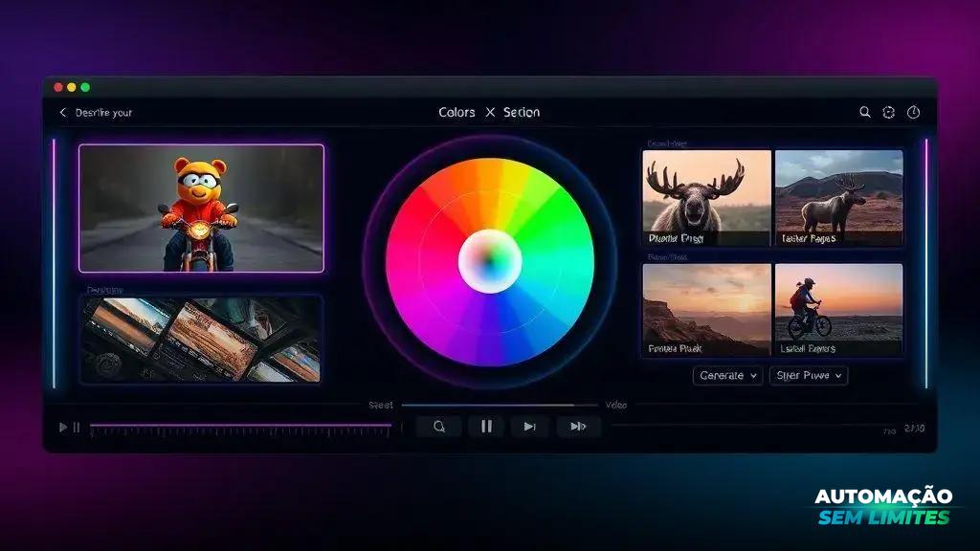This screenshot has height=551, width=980.
Task: Click the Video label by the slider
Action: [x=615, y=405]
